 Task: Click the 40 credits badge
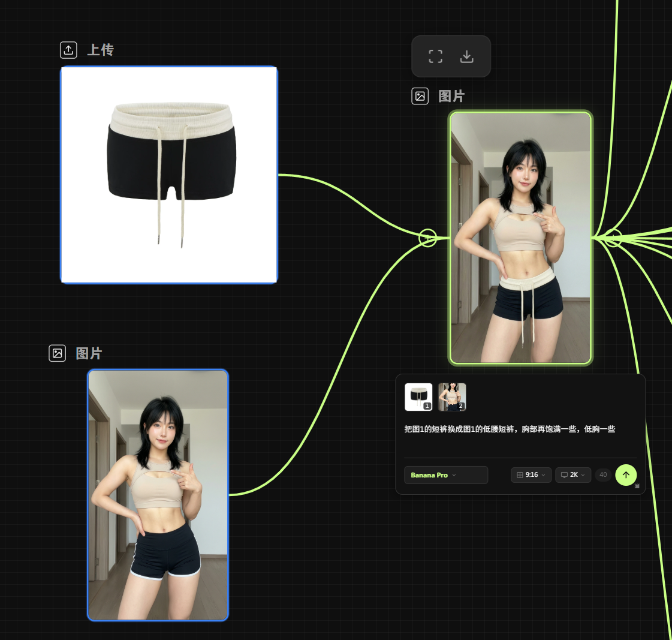[603, 475]
